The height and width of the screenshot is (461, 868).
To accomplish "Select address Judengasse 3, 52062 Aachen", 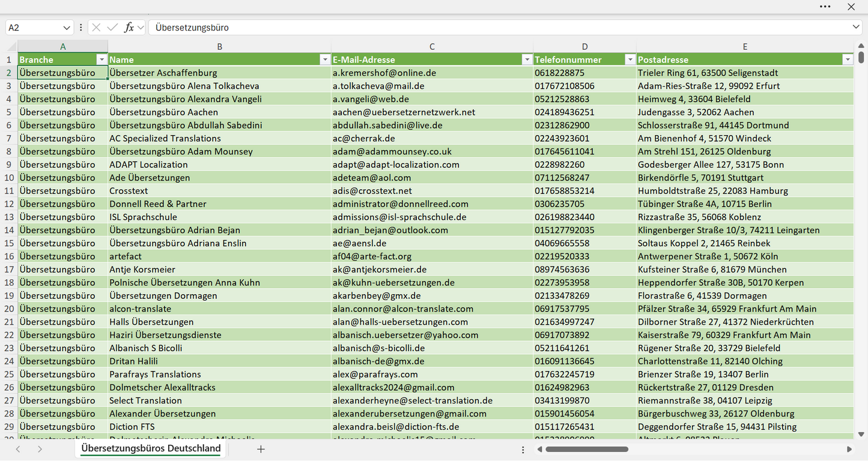I will pos(745,112).
